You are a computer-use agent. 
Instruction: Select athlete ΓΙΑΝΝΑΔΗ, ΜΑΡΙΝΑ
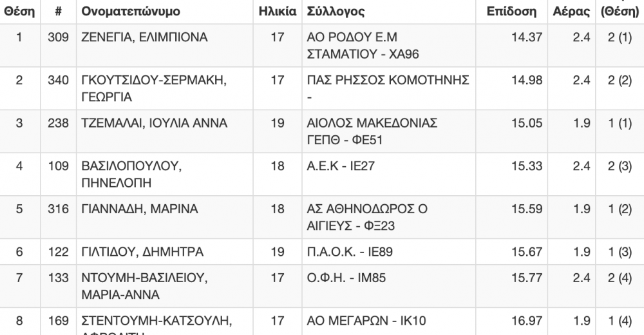point(140,209)
